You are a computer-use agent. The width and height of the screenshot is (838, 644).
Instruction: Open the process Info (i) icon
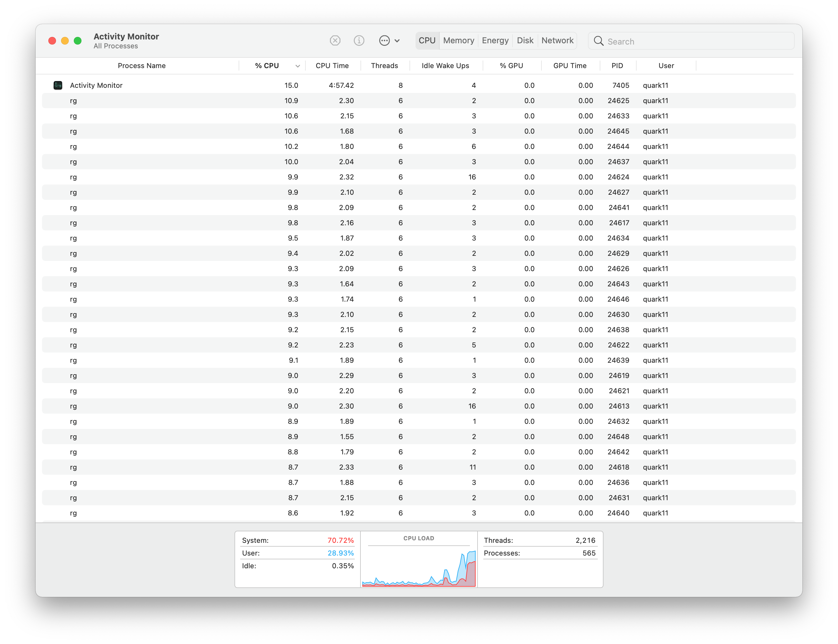(359, 40)
